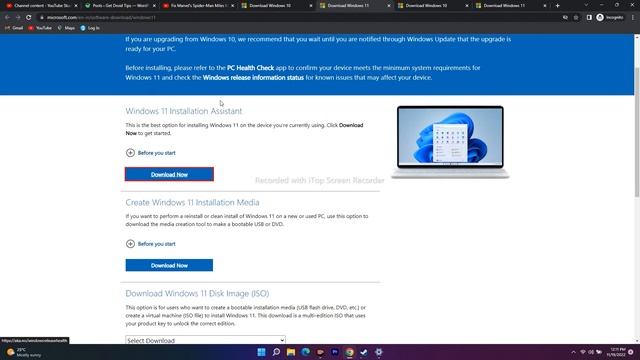Open the Log In bookmark
Image resolution: width=640 pixels, height=360 pixels.
pos(90,28)
